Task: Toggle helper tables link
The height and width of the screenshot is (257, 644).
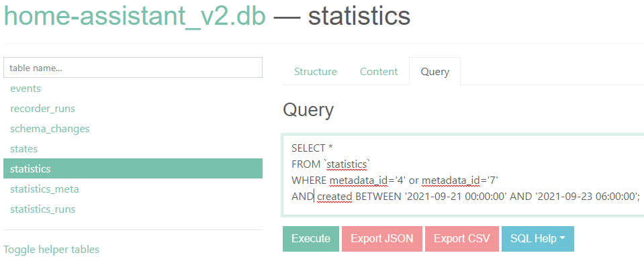Action: [51, 249]
